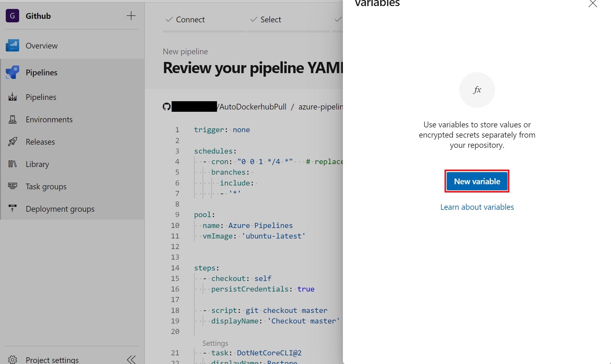Click 'trigger: none' on line 1
611x364 pixels.
222,130
